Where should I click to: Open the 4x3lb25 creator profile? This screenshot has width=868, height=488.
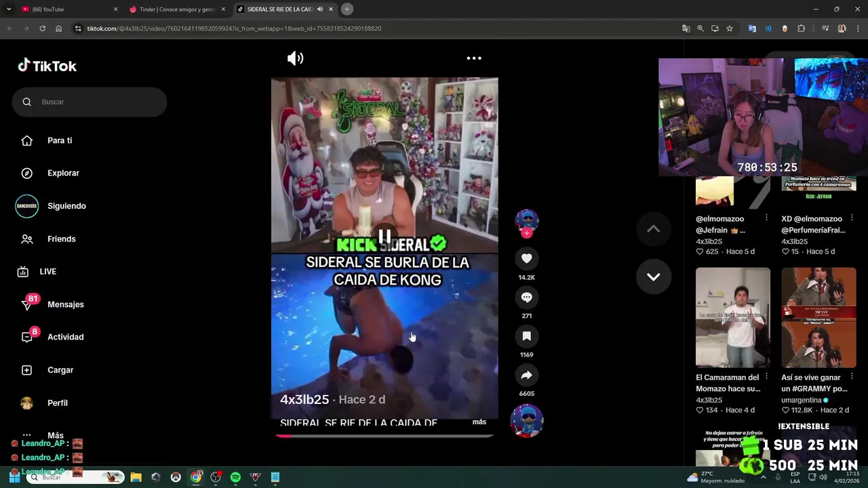[304, 400]
